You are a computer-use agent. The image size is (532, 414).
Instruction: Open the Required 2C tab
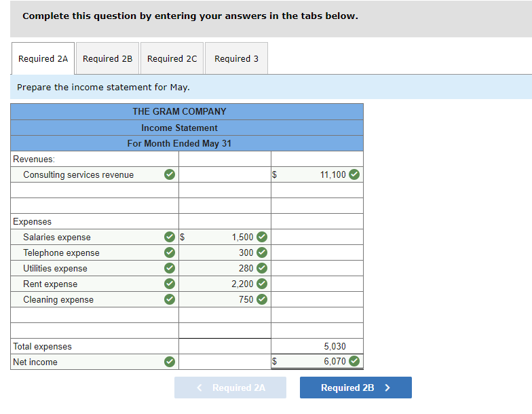[172, 58]
